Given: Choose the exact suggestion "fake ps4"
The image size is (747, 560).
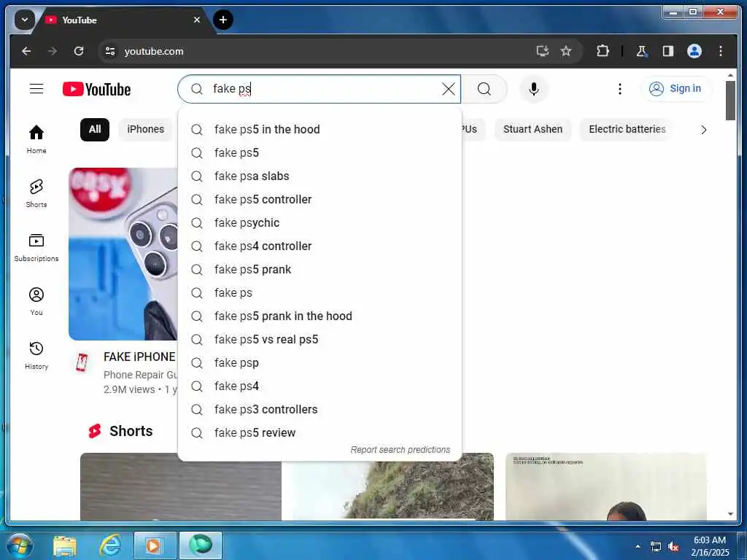Looking at the screenshot, I should tap(320, 386).
